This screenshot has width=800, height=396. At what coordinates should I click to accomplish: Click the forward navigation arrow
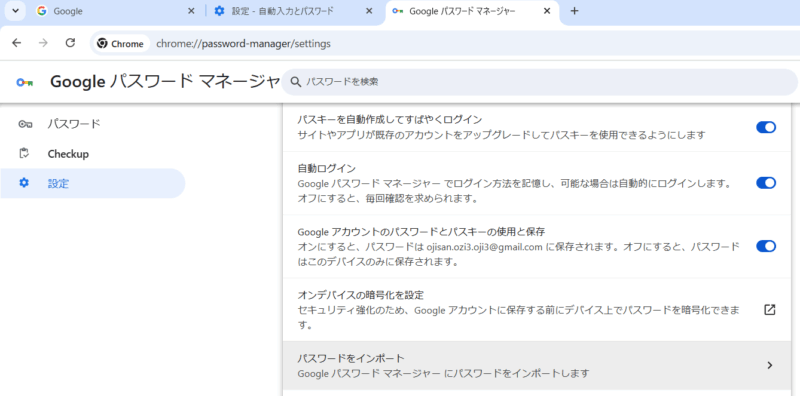(43, 43)
